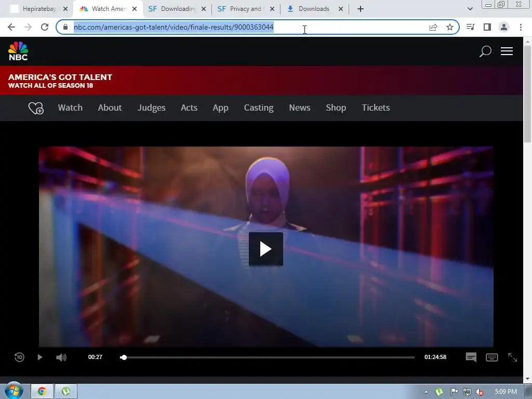Open the Windows Start menu
532x399 pixels.
tap(14, 391)
